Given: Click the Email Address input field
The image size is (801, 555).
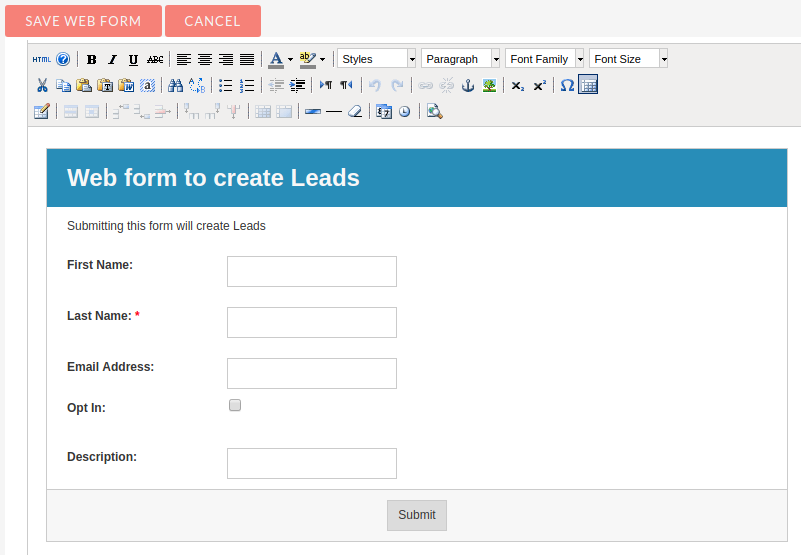Looking at the screenshot, I should [312, 373].
